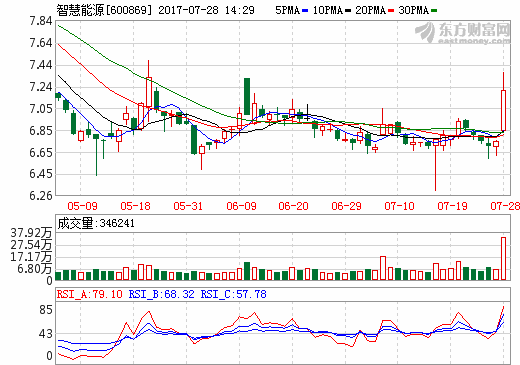Image resolution: width=520 pixels, height=365 pixels.
Task: Select the 06-09 date marker
Action: tap(241, 206)
